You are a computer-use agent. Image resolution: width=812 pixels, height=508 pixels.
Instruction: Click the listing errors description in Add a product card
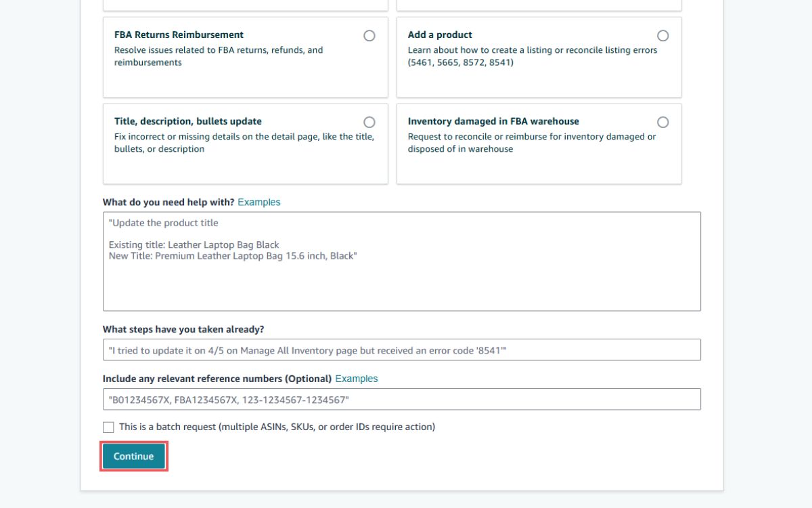pos(532,56)
